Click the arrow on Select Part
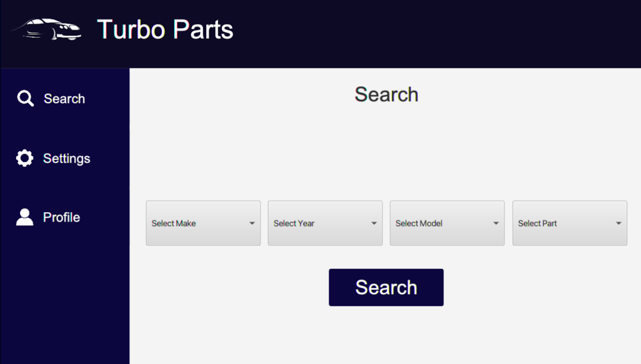 point(619,223)
